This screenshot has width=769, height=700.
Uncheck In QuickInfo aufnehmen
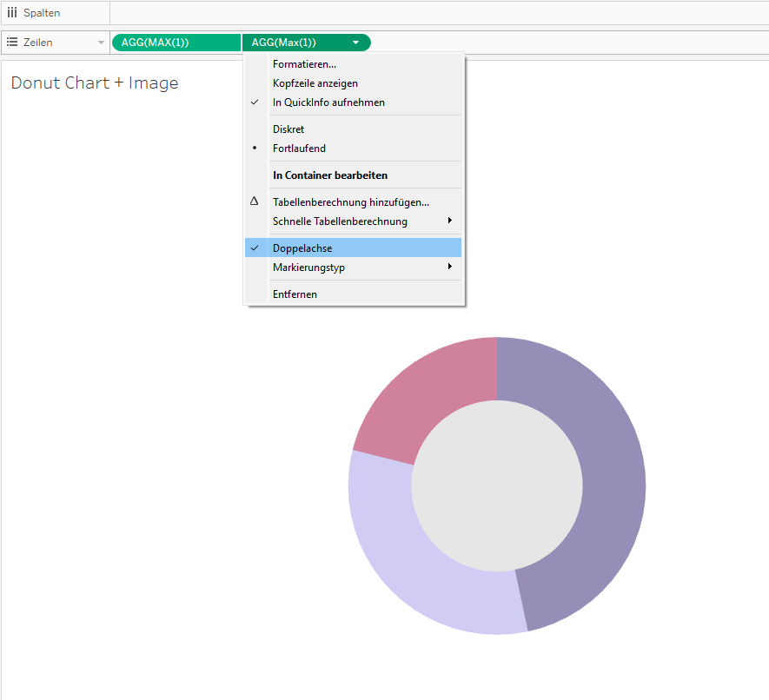pos(328,102)
